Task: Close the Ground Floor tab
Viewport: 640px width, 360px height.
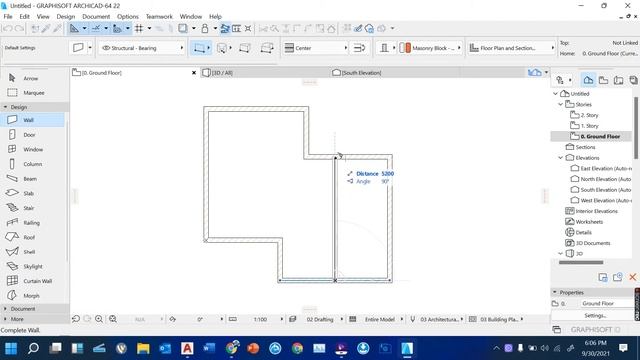Action: (194, 73)
